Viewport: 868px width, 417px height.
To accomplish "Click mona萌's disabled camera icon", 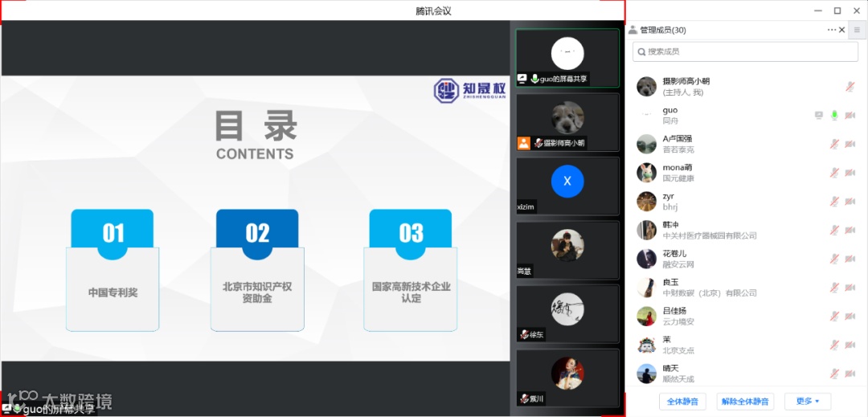I will 850,173.
